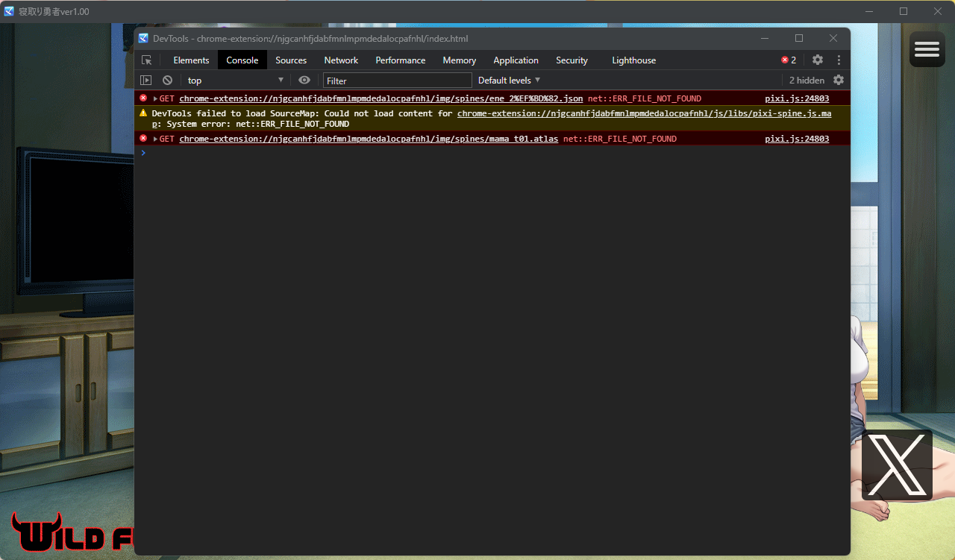Click the yellow warning icon on SourceMap row
Screen dimensions: 955x560
[x=143, y=113]
